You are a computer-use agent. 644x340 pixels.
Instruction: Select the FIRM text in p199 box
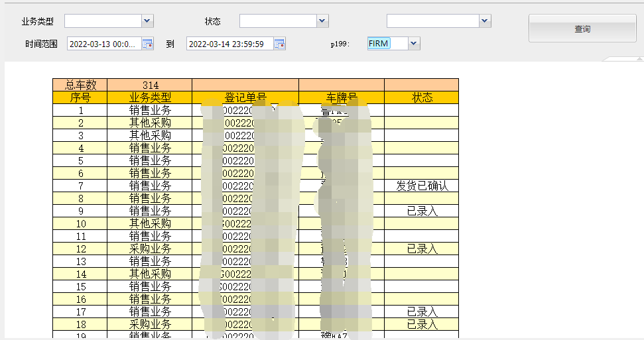[378, 44]
